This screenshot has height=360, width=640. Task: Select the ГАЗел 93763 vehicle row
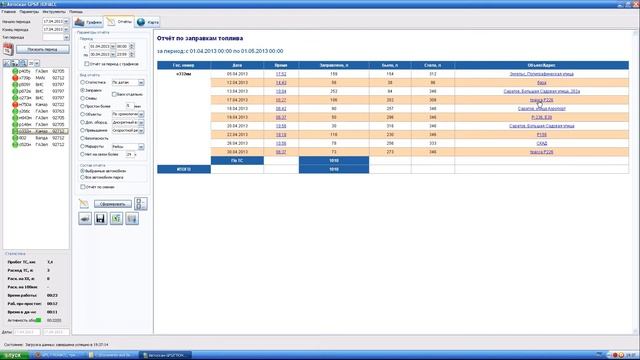(39, 111)
